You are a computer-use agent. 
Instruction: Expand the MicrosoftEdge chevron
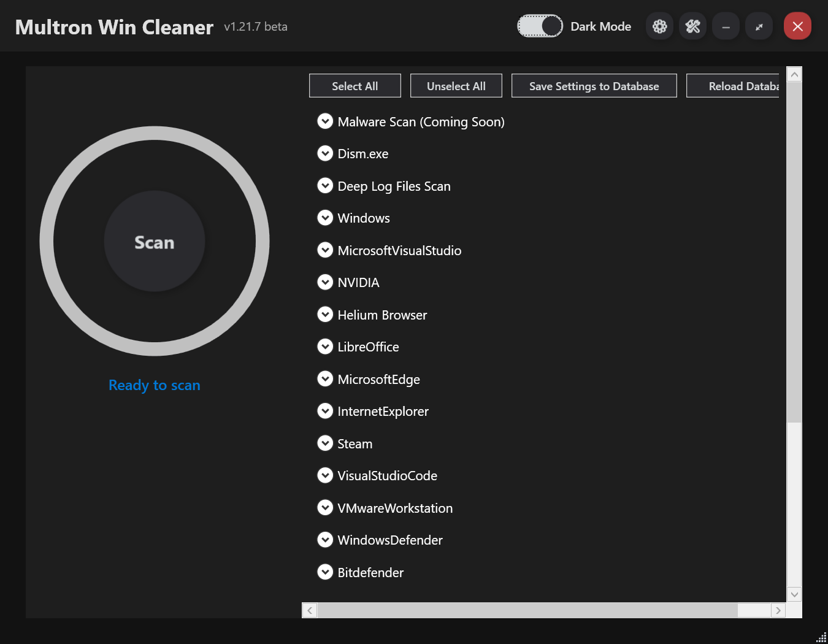[325, 379]
